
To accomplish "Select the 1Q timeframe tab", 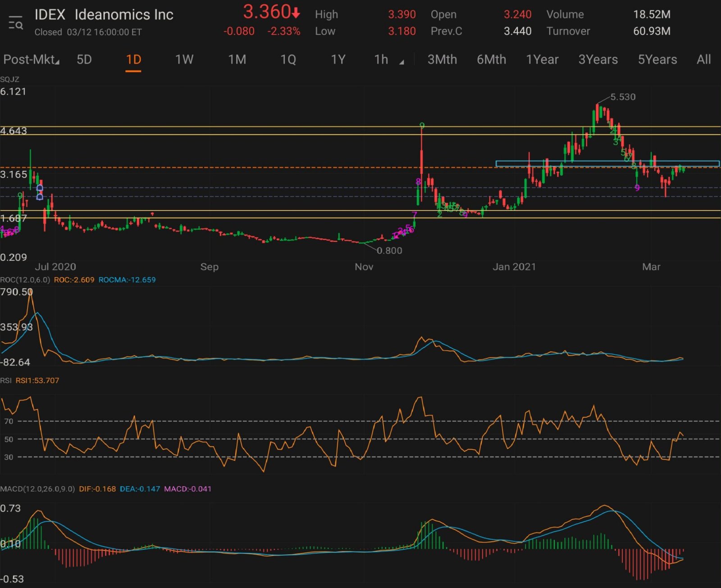I will [288, 59].
